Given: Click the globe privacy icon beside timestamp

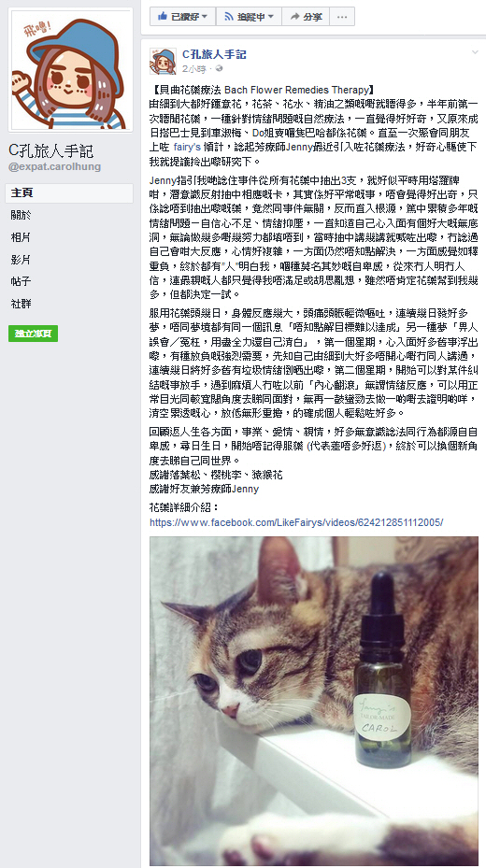Looking at the screenshot, I should (220, 68).
